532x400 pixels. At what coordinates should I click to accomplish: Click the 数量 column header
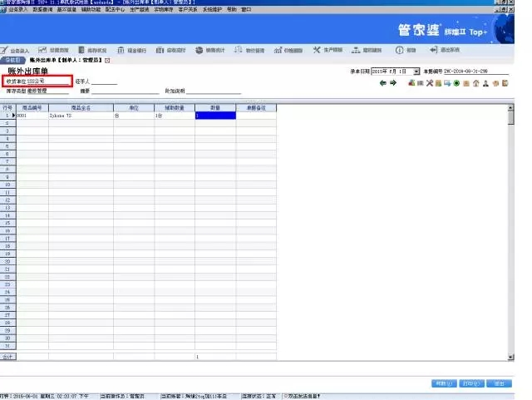pos(215,108)
